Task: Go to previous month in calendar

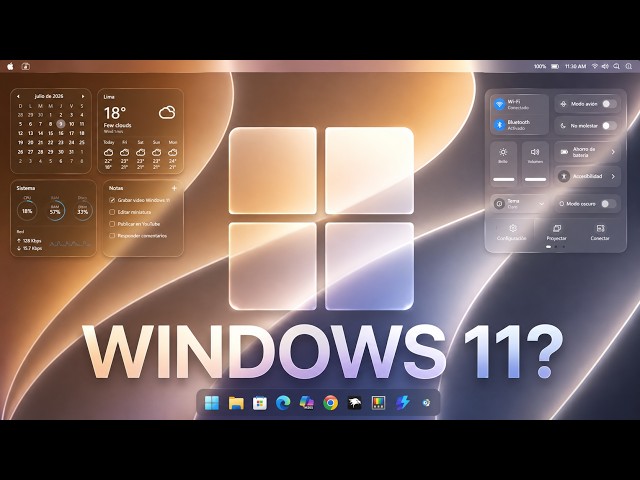Action: point(18,96)
